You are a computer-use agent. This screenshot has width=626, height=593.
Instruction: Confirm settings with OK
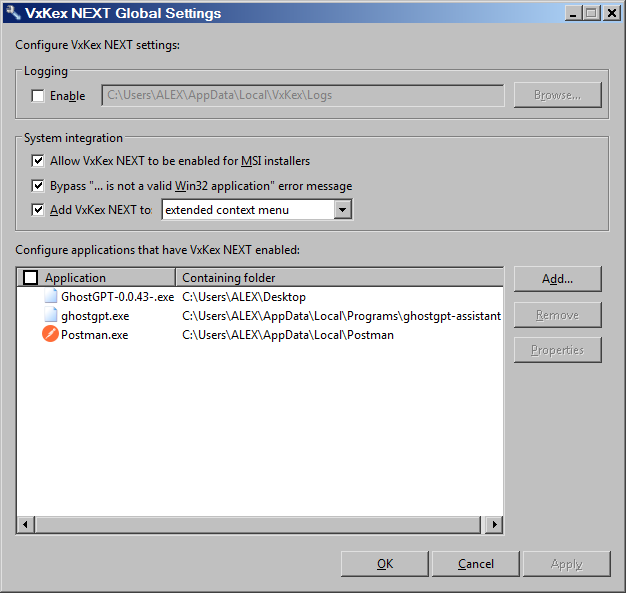coord(385,564)
